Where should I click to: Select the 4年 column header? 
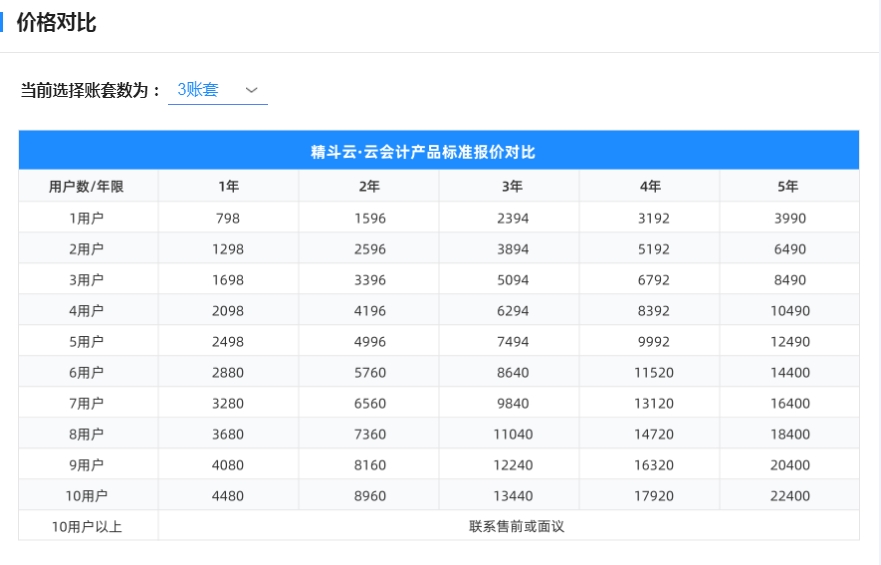(650, 187)
